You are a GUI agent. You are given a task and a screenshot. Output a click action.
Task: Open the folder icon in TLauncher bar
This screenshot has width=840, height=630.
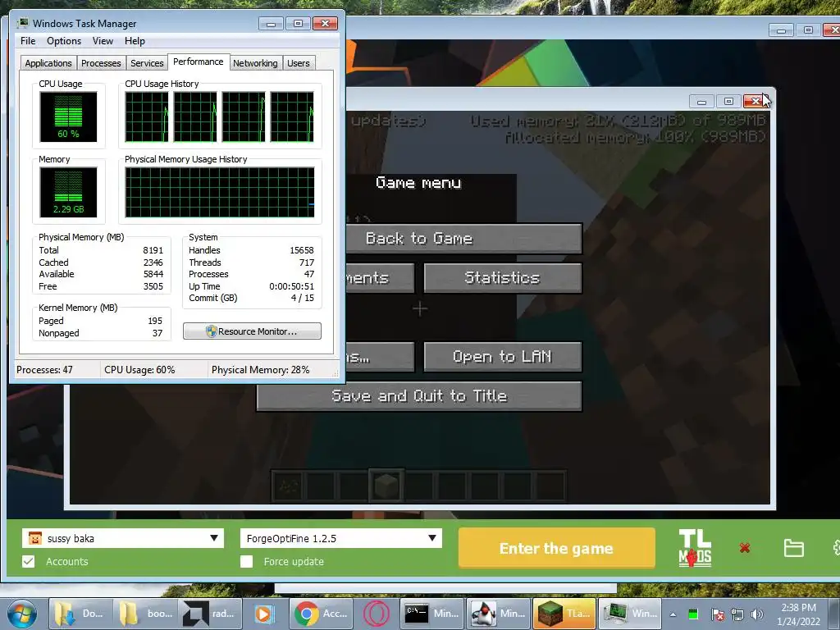pyautogui.click(x=793, y=548)
